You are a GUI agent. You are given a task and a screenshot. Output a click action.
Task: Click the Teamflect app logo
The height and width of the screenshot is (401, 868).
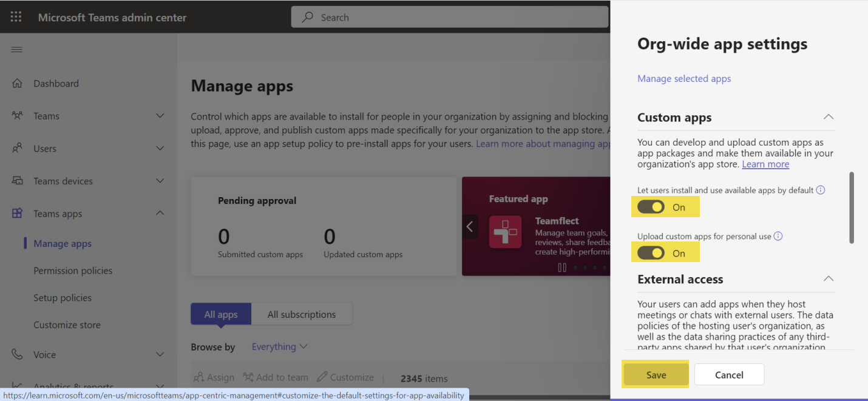[505, 232]
